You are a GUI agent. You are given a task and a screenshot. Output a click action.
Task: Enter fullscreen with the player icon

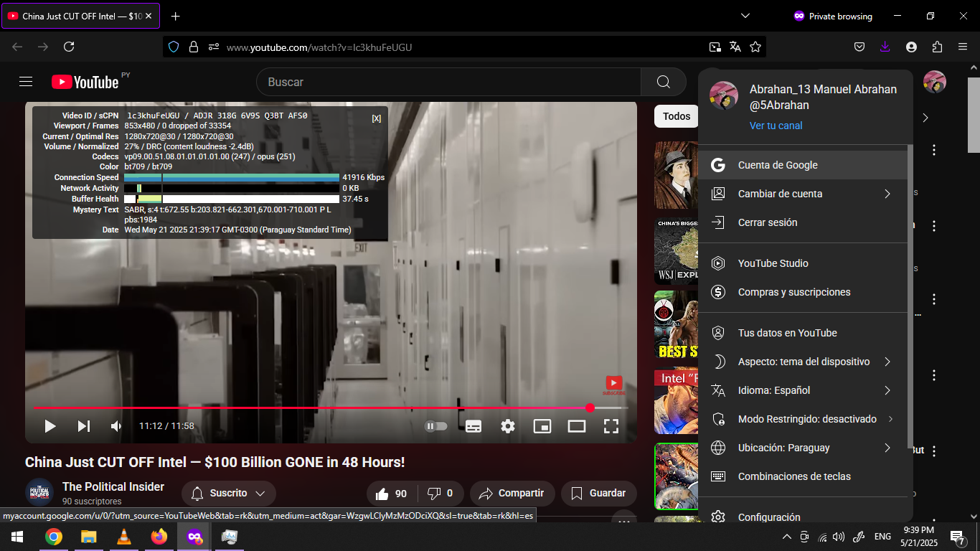tap(611, 426)
